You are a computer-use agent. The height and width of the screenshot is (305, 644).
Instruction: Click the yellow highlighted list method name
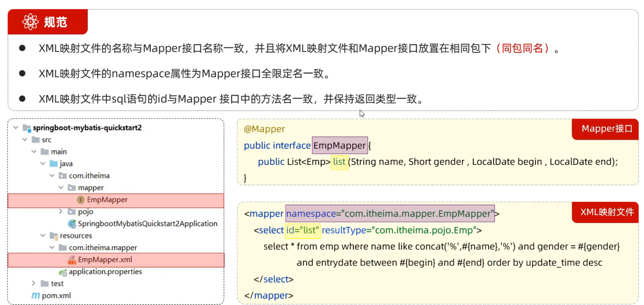point(339,162)
